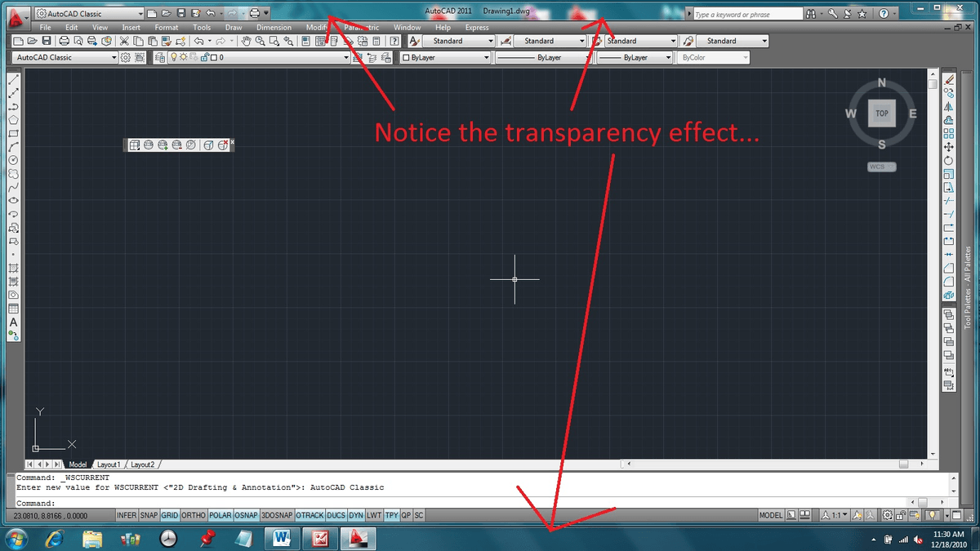Image resolution: width=980 pixels, height=551 pixels.
Task: Toggle OTRACK in status bar
Action: [x=310, y=516]
